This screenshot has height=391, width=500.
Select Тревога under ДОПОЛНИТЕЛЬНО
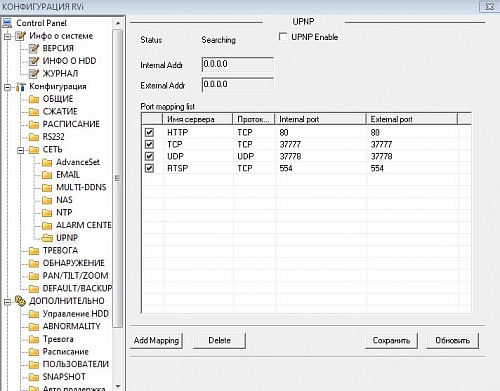[x=58, y=339]
